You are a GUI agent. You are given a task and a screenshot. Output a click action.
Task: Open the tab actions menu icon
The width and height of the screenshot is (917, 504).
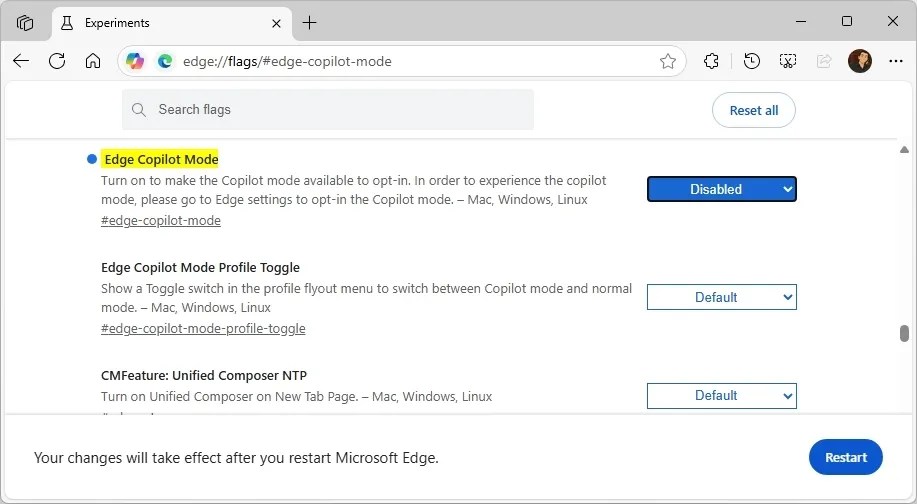[x=26, y=22]
